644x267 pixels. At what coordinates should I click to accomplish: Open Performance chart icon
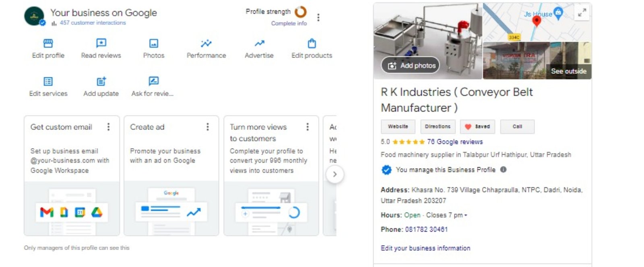tap(206, 43)
